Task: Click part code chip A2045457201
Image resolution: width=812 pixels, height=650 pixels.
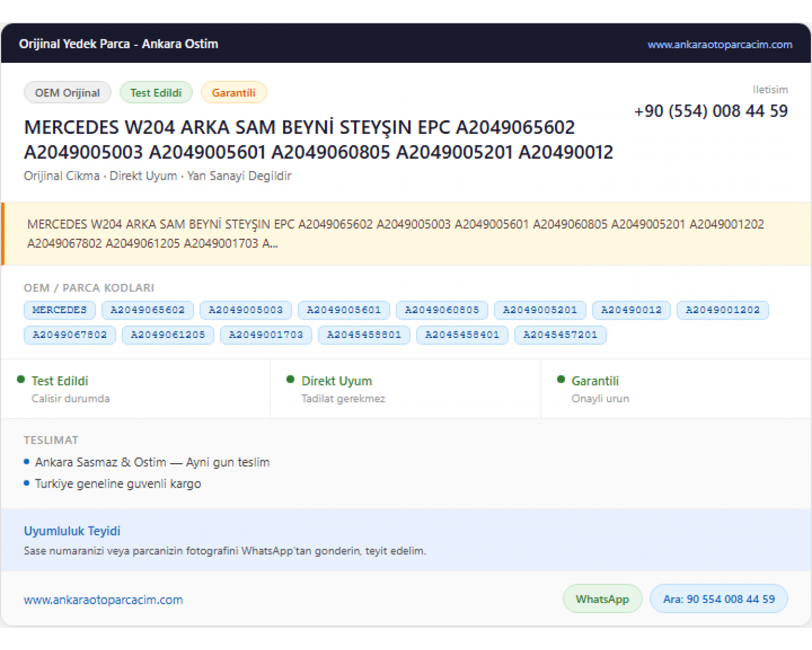Action: point(560,335)
